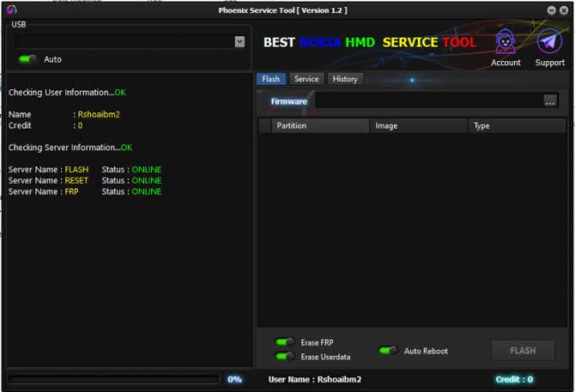Click the RESET server name in the log
Screen dimensions: 575x392
click(76, 180)
